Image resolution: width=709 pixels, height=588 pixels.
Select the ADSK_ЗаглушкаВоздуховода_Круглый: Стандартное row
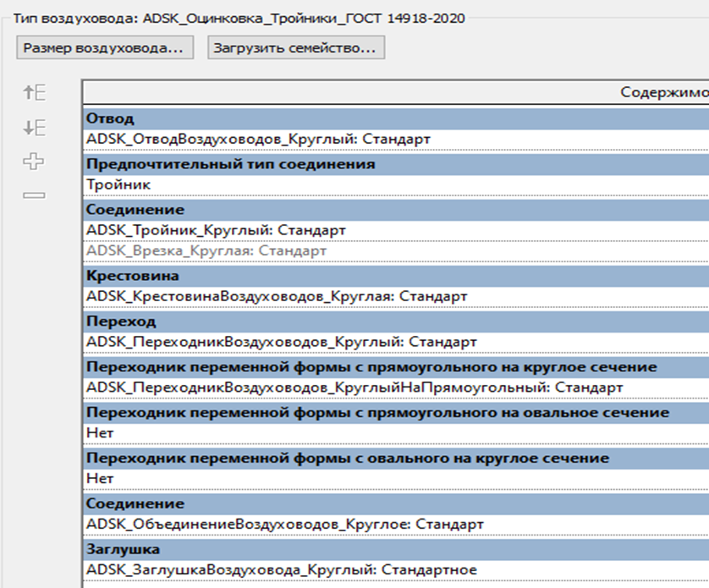pyautogui.click(x=396, y=570)
